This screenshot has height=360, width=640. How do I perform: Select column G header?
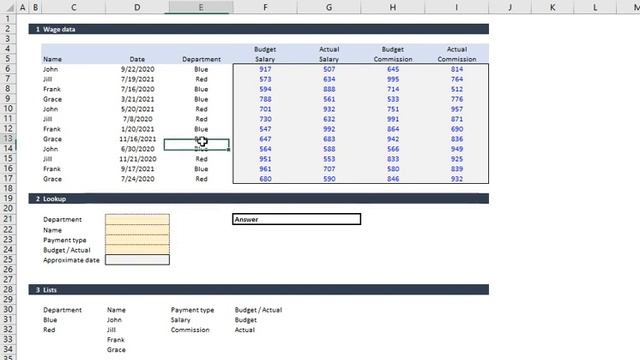[329, 7]
